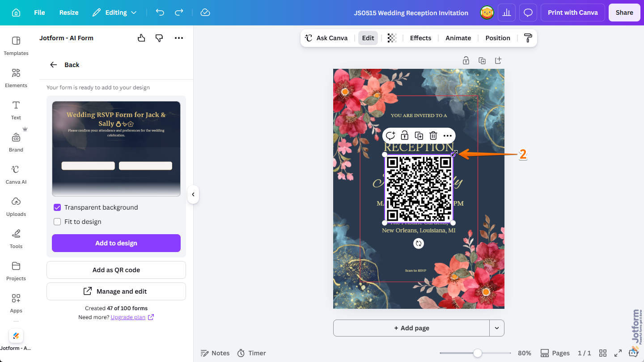Open the Brand panel
Screen dimensions: 644x362
[16, 143]
